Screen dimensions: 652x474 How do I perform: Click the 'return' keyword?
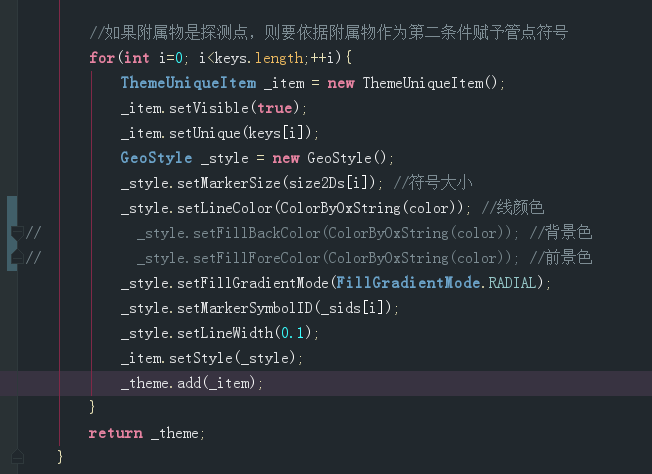pos(116,433)
